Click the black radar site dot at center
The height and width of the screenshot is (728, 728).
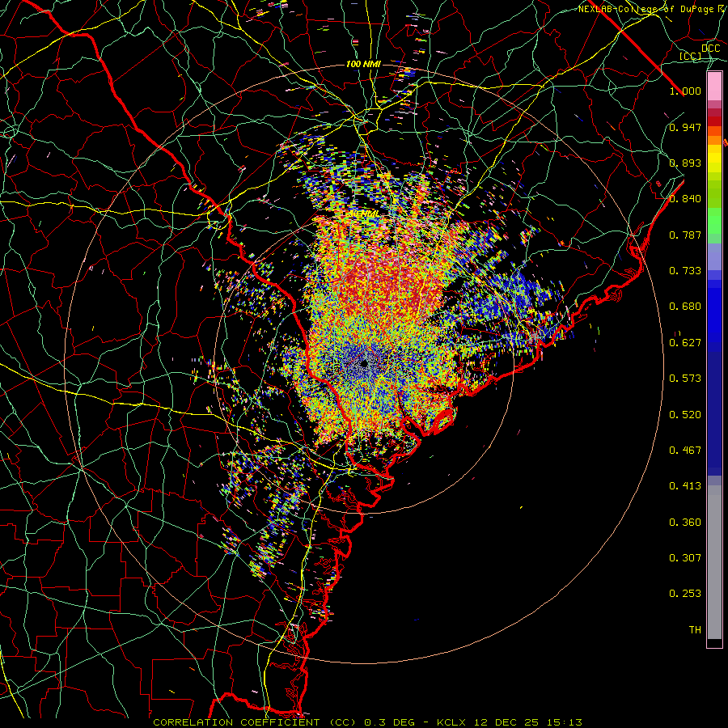tap(364, 363)
